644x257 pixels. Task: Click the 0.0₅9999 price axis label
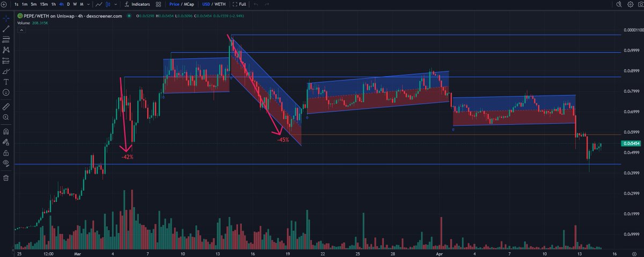coord(631,51)
